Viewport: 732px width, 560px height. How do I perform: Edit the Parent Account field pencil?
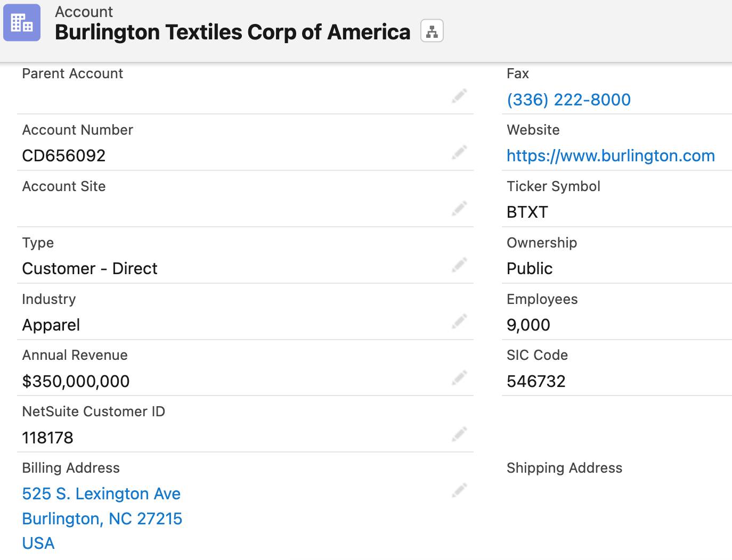pos(459,96)
